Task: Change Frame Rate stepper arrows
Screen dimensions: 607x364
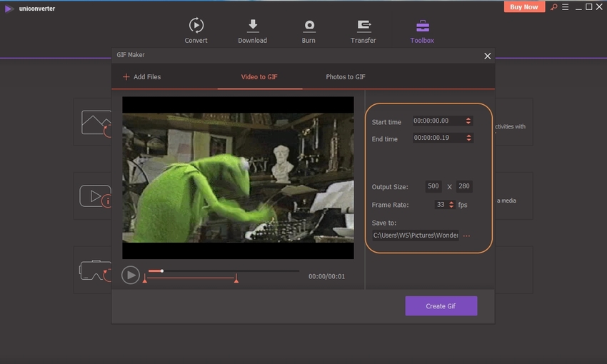Action: coord(451,205)
